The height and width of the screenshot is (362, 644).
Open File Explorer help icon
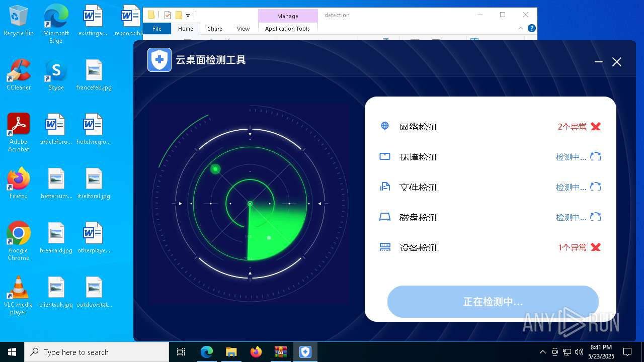pos(531,28)
